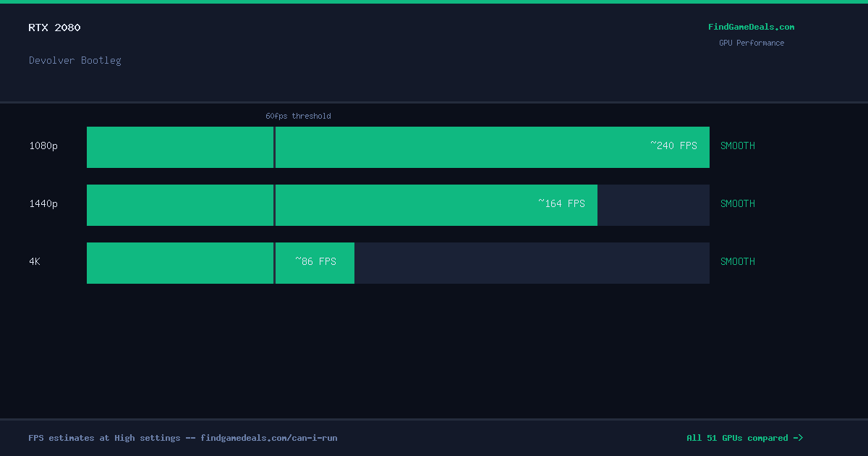Click the ~86 FPS value in 4K bar
The height and width of the screenshot is (456, 868).
point(315,261)
